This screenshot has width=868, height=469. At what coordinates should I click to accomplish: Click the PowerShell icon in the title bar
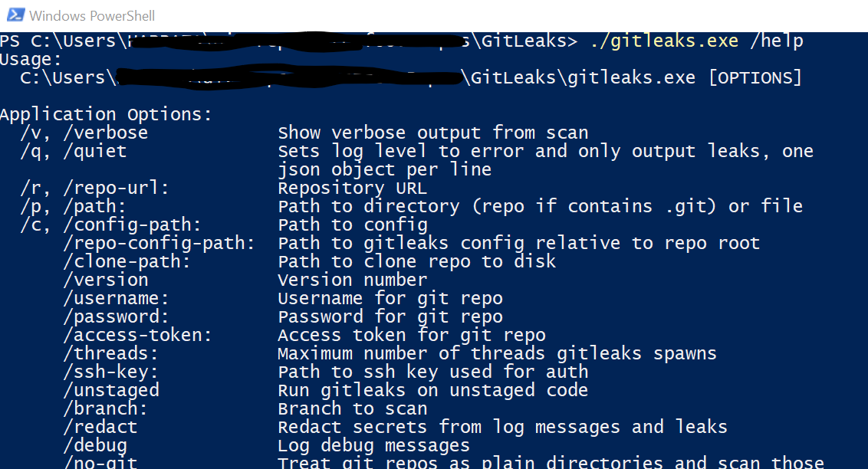point(15,15)
